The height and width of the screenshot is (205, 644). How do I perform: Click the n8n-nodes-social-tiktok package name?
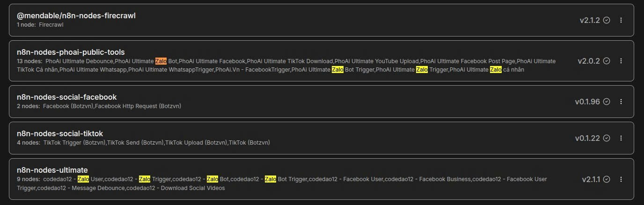[x=60, y=133]
